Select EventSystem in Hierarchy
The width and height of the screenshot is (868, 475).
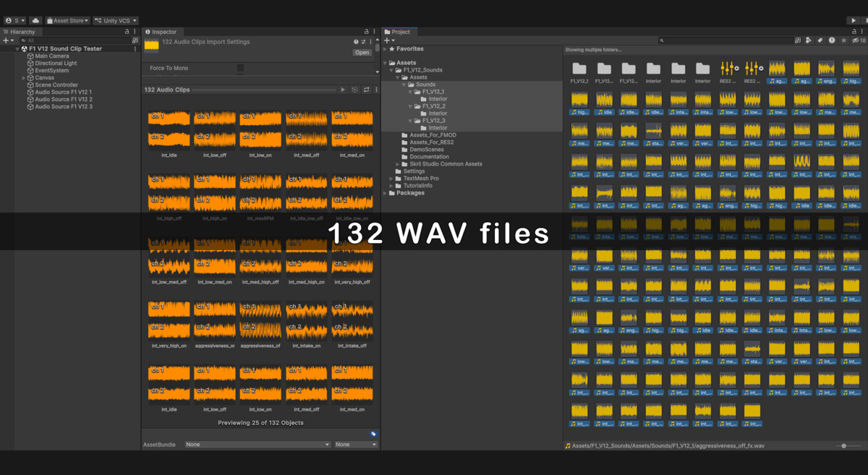point(52,70)
